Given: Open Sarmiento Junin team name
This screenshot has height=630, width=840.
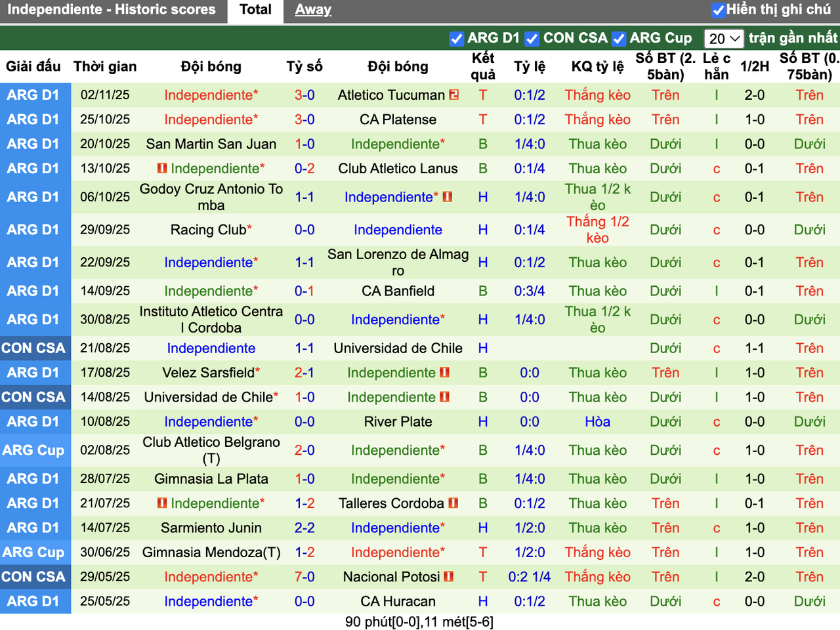Looking at the screenshot, I should pos(211,528).
